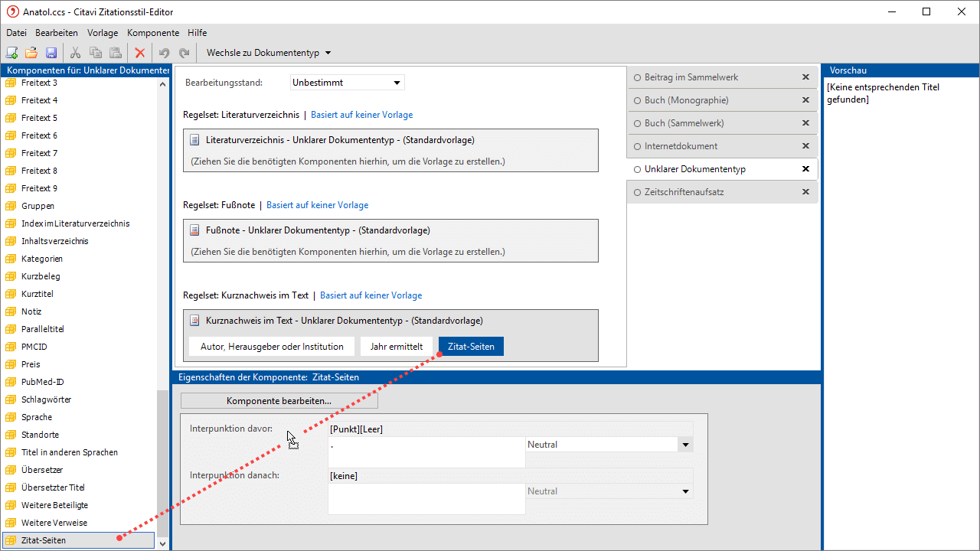This screenshot has width=980, height=551.
Task: Click the red X delete icon
Action: (x=139, y=53)
